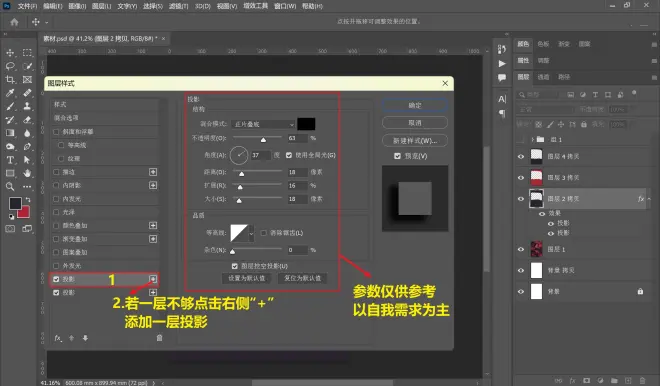
Task: Click the Home icon in options bar
Action: (14, 22)
